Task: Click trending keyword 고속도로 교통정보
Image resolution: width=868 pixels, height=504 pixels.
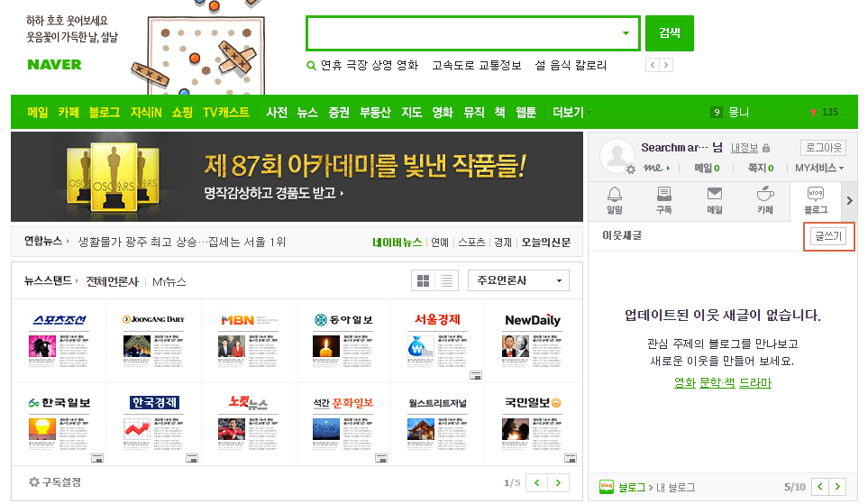Action: (x=477, y=65)
